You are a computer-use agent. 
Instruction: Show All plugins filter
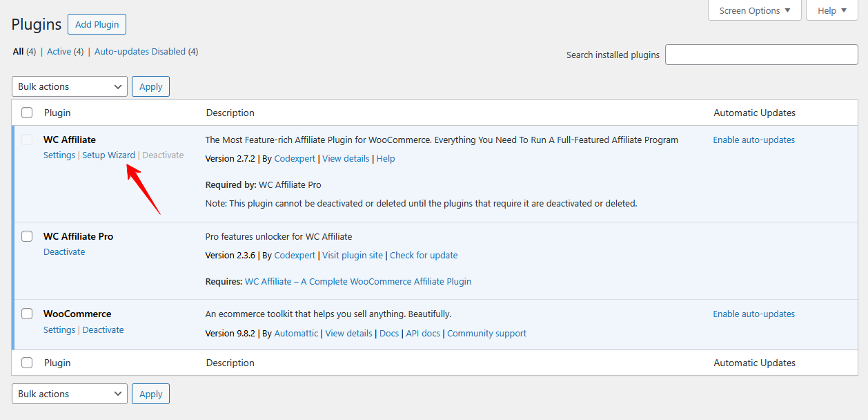[18, 52]
